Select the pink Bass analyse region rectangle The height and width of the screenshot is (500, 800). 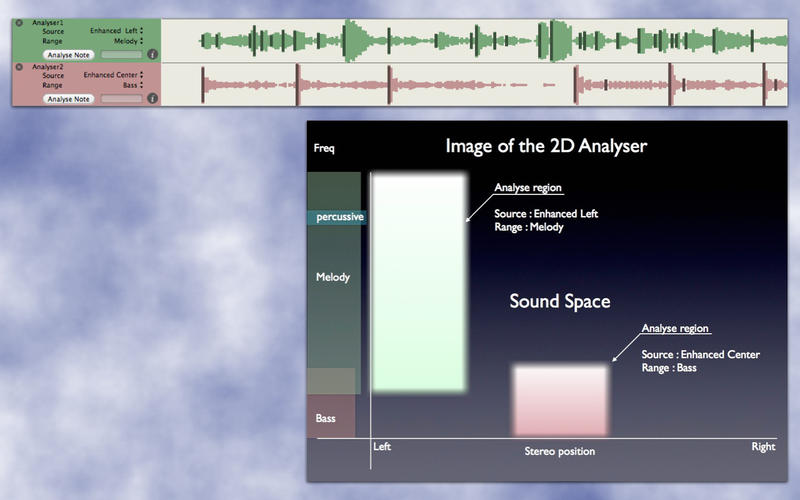point(560,401)
